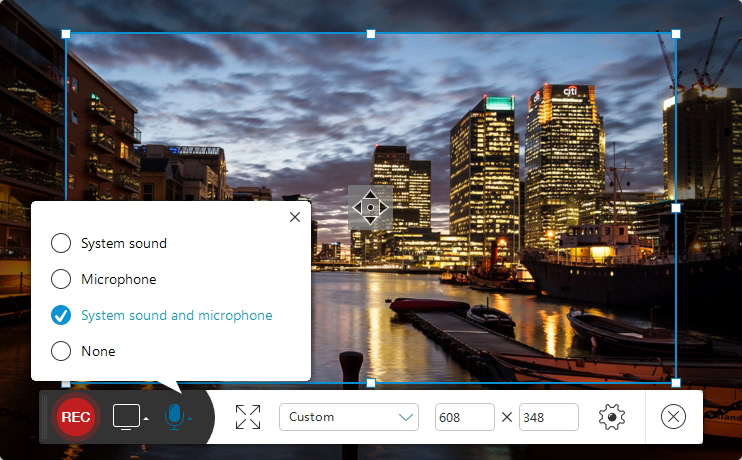The image size is (742, 460).
Task: Click the top-center resize handle
Action: click(x=371, y=34)
